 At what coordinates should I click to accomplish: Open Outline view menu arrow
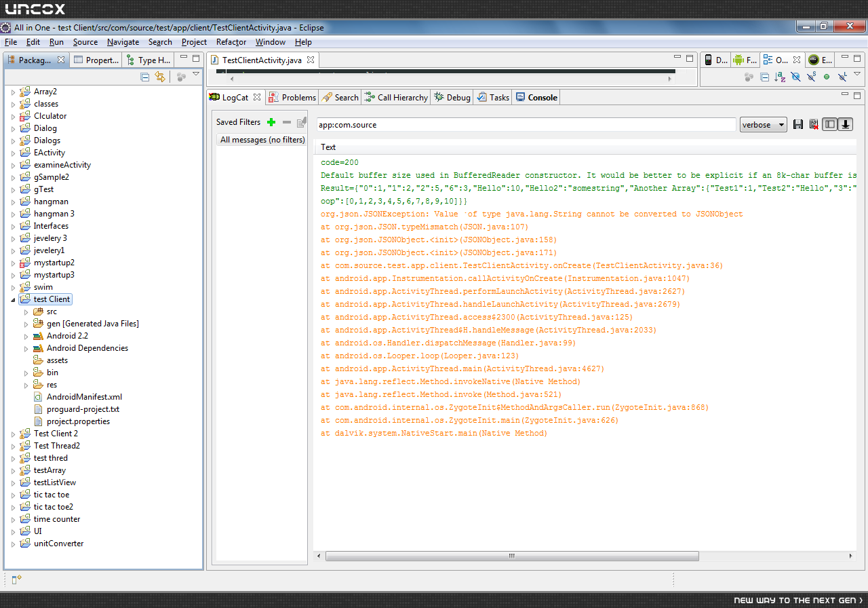pos(858,75)
